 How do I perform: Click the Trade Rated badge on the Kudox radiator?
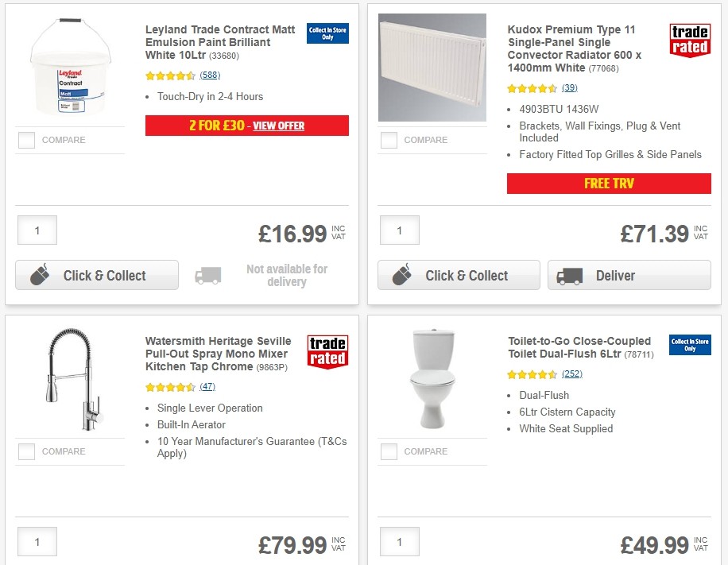tap(690, 40)
